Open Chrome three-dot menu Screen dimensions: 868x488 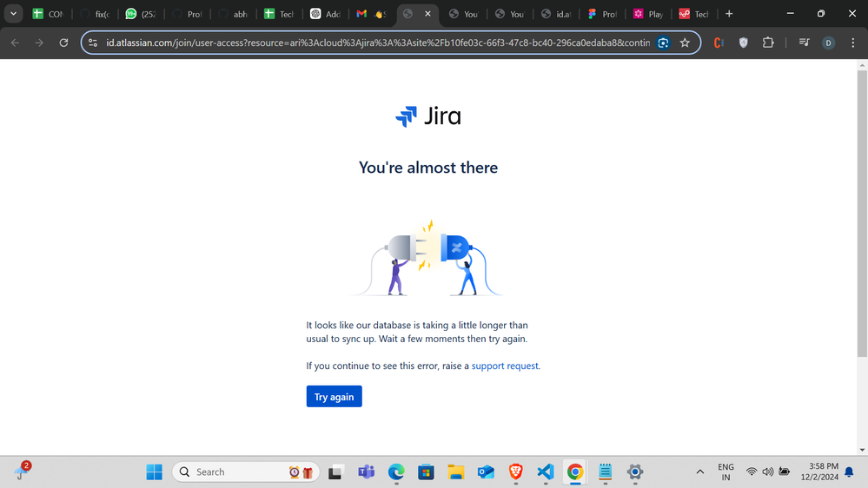(x=852, y=43)
